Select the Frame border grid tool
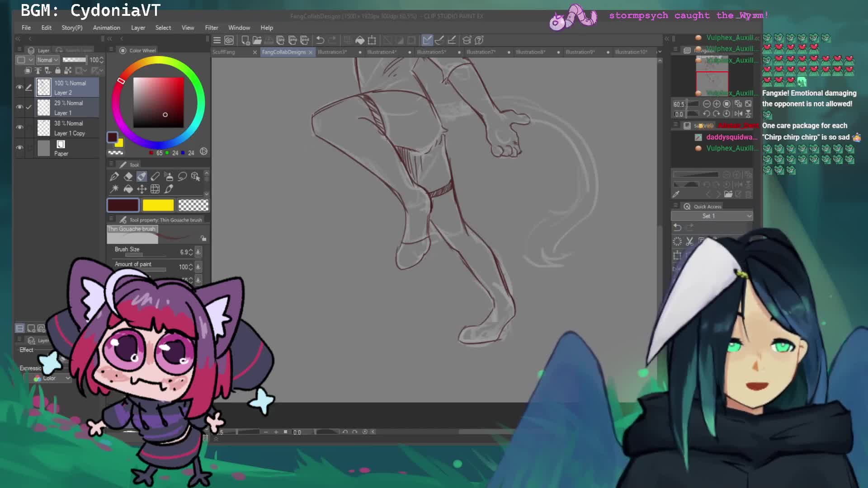 tap(155, 189)
